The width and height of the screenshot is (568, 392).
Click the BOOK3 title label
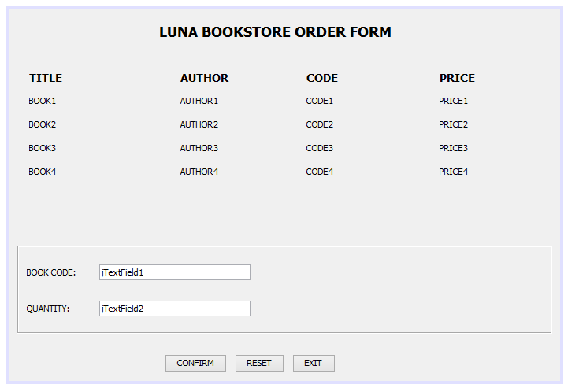[43, 148]
